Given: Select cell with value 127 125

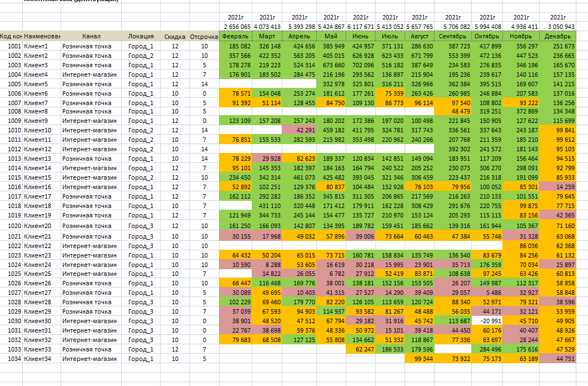Looking at the screenshot, I should pyautogui.click(x=299, y=340).
